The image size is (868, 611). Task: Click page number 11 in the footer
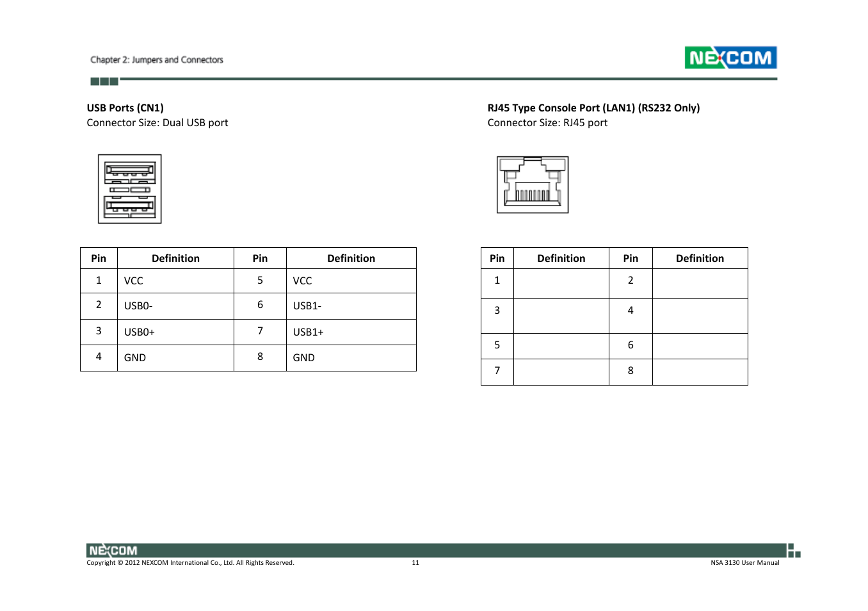pos(415,563)
